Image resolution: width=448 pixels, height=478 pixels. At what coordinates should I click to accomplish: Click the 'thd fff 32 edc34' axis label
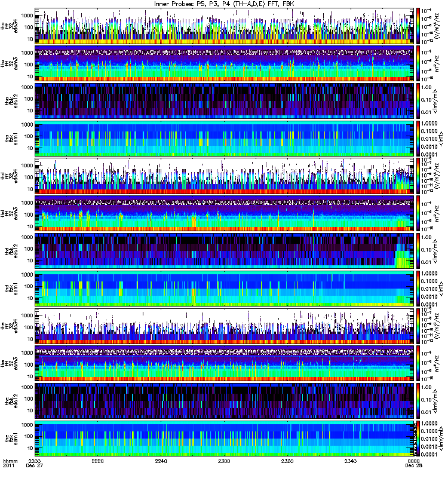(10, 176)
